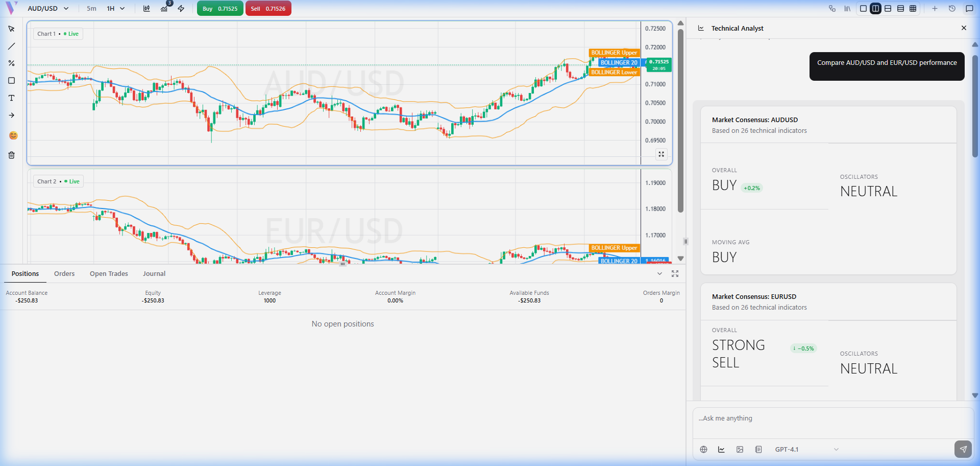Expand the 1H timeframe dropdown
980x466 pixels.
pyautogui.click(x=115, y=9)
